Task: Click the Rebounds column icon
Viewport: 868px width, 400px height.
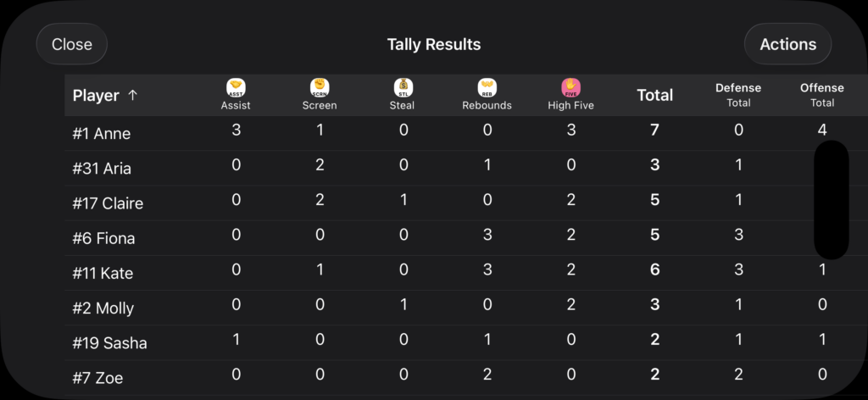Action: tap(487, 87)
